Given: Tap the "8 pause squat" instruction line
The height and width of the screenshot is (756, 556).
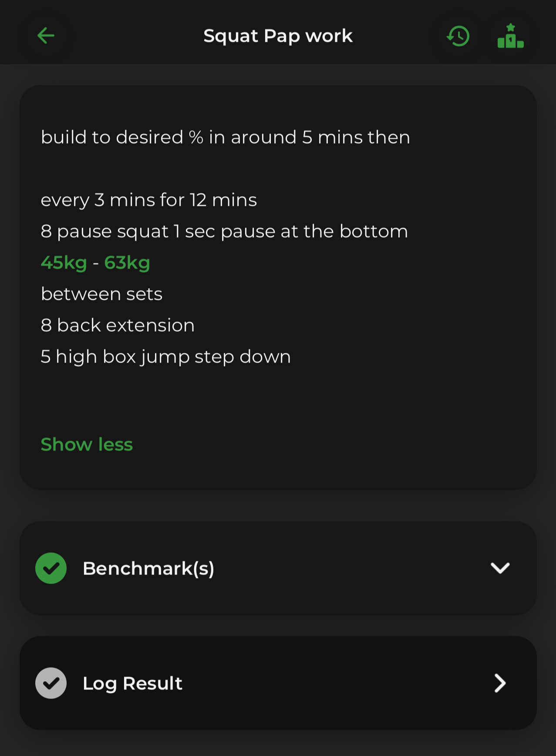Looking at the screenshot, I should tap(224, 231).
